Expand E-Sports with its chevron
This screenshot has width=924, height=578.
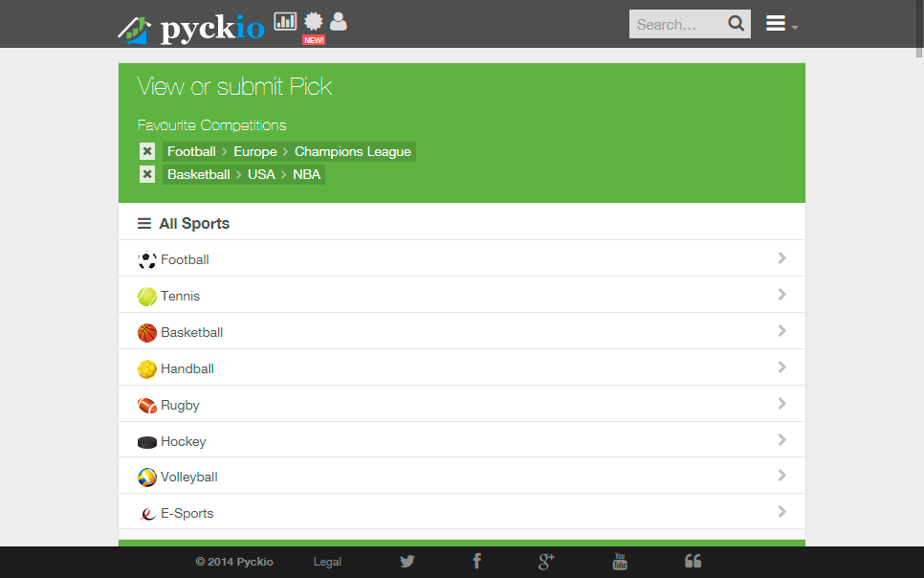(x=782, y=511)
